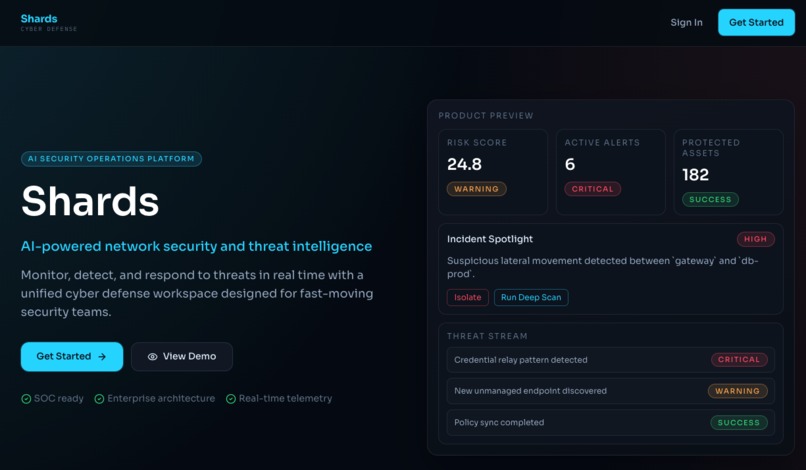Screen dimensions: 806x470
Task: Click the hero Get Started arrow button
Action: coord(72,356)
